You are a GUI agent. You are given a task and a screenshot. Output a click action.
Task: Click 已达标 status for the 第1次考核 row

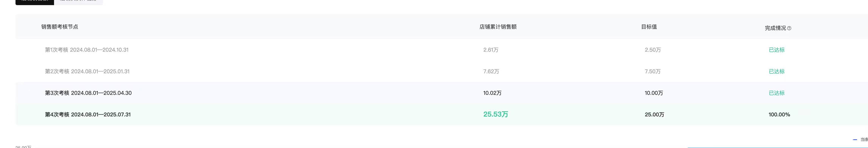pyautogui.click(x=776, y=50)
